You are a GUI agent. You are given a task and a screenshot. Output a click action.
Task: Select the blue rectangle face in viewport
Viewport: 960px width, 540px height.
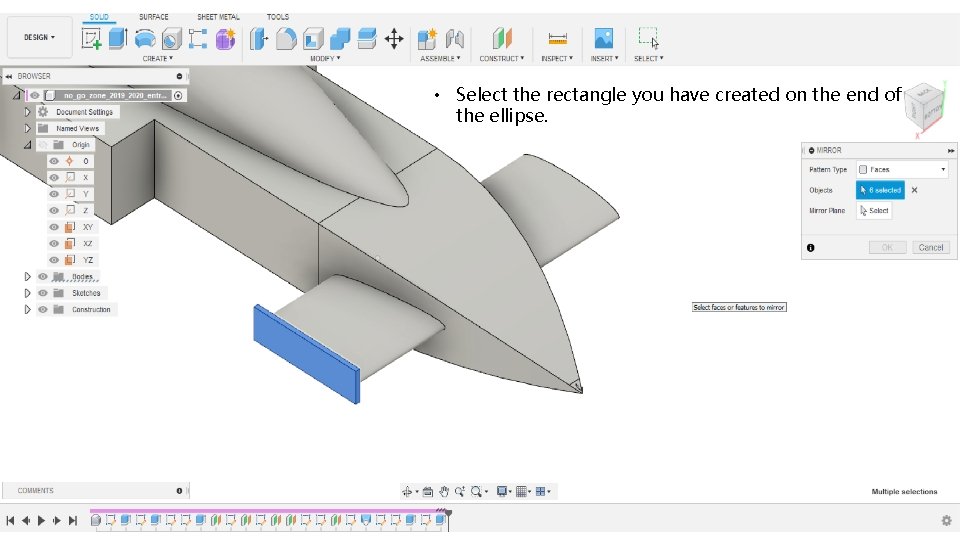point(306,354)
